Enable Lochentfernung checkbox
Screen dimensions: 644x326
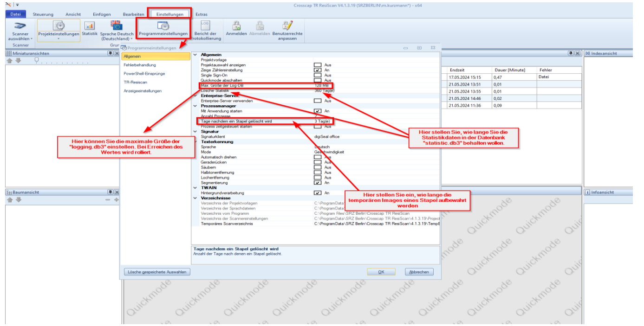point(318,178)
